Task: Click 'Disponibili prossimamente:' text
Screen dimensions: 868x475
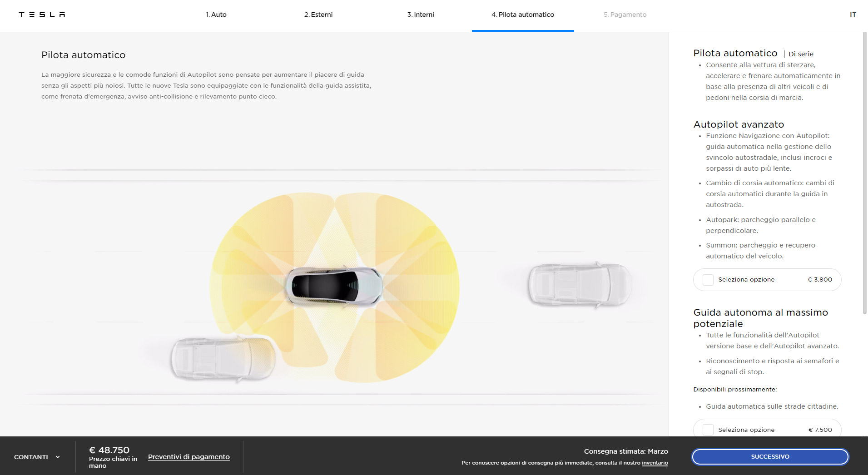Action: (x=735, y=389)
